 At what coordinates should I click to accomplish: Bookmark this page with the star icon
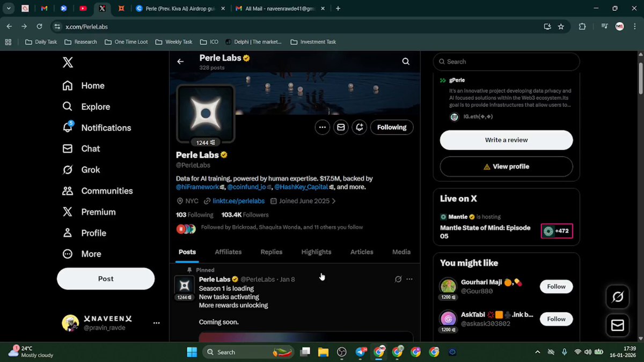561,26
